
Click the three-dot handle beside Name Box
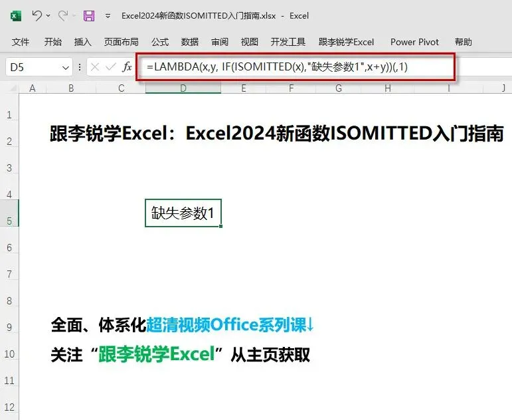[80, 67]
